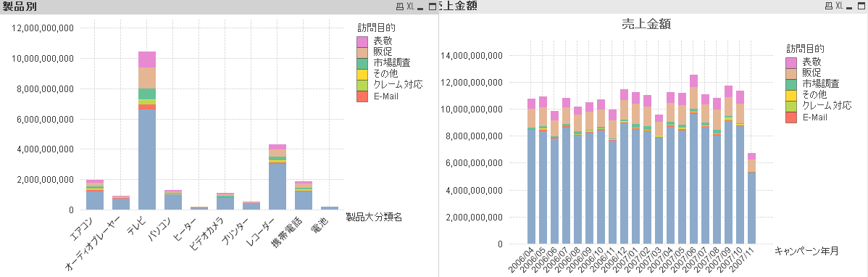Select the テレビ bar in product chart

(x=146, y=131)
